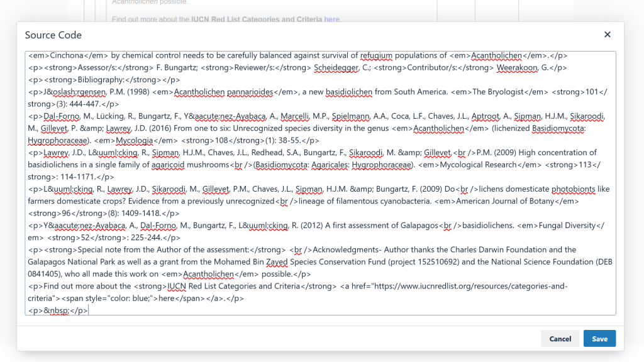
Task: Click the 'Source Code' dialog title
Action: click(53, 35)
